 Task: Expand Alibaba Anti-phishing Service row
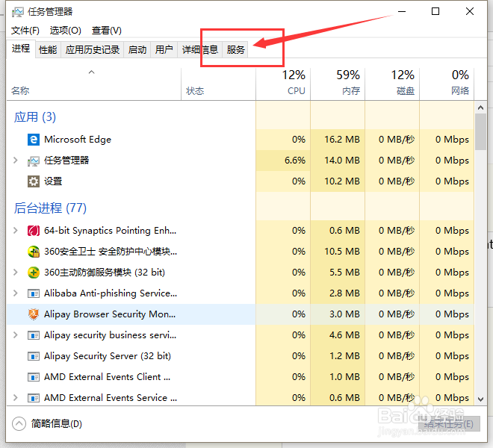coord(15,293)
